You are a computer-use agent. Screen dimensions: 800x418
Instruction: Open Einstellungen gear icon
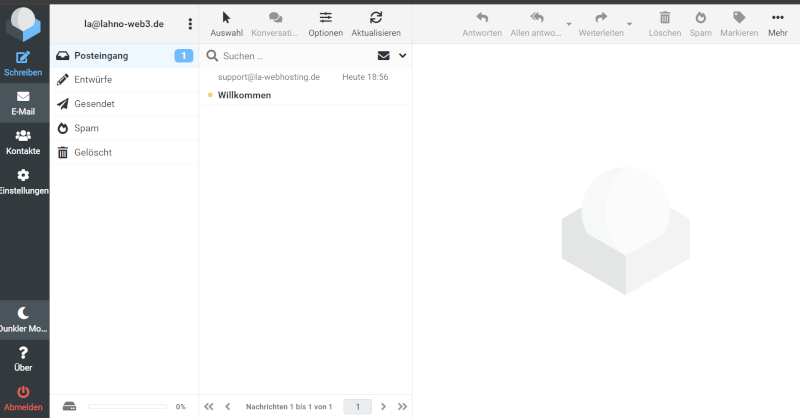[24, 175]
